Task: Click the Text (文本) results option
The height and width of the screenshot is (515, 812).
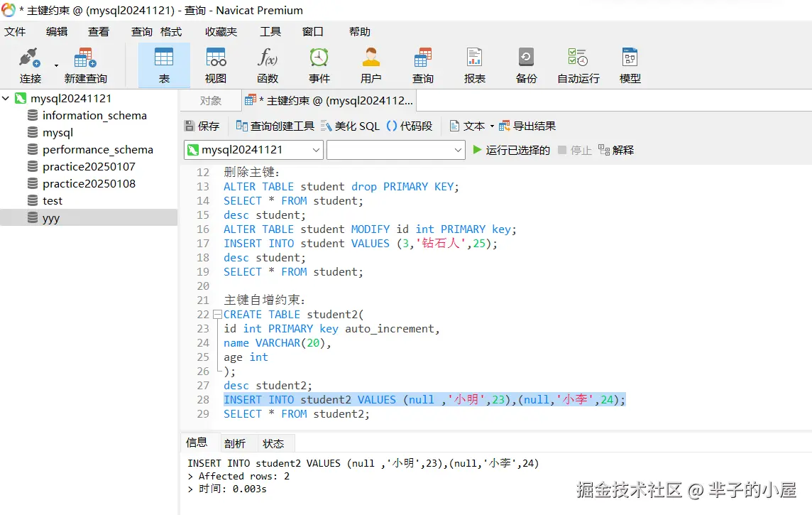Action: (x=467, y=126)
